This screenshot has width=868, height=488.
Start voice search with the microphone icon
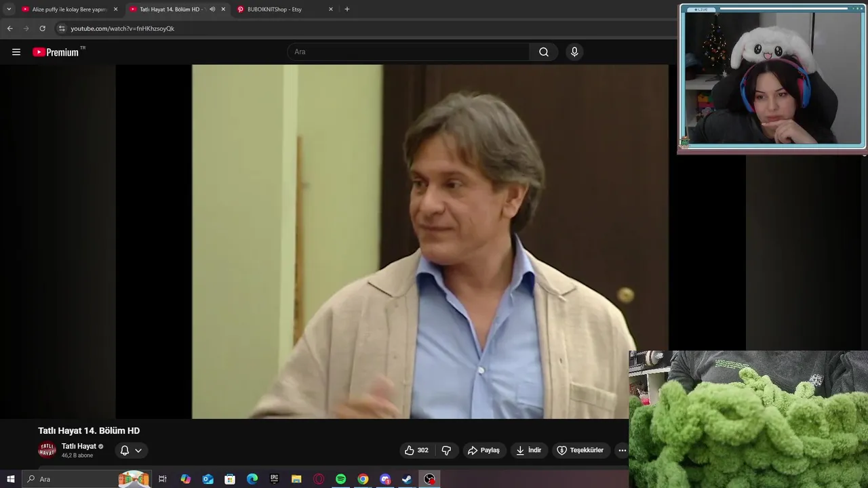click(574, 52)
